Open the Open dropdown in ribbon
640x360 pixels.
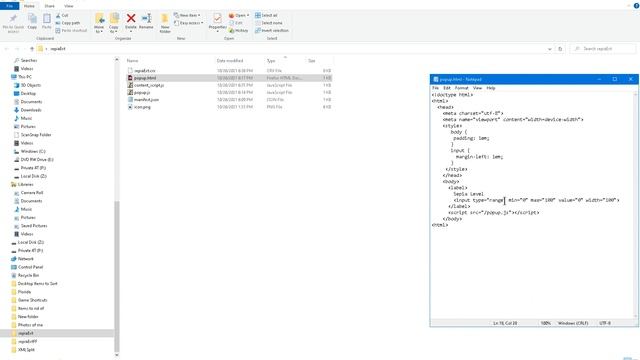point(239,15)
